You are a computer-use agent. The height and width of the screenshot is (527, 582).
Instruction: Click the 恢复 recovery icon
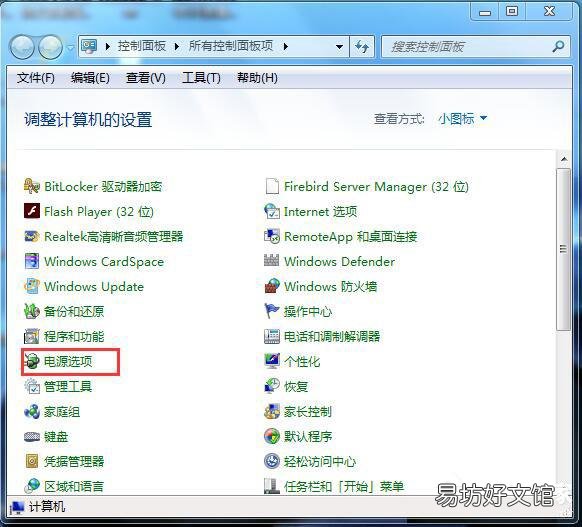click(x=272, y=386)
